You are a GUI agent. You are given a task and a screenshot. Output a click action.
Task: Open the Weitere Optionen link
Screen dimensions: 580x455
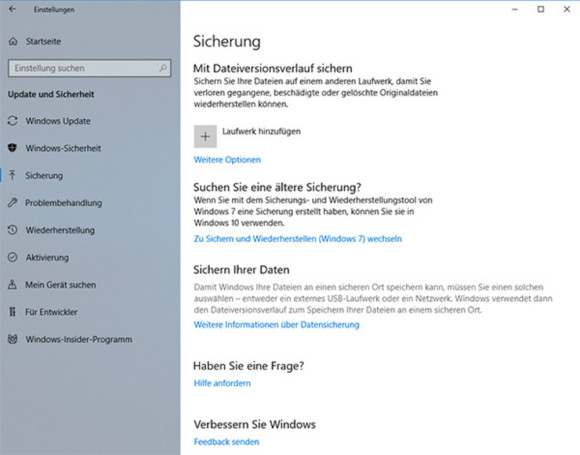click(x=227, y=160)
